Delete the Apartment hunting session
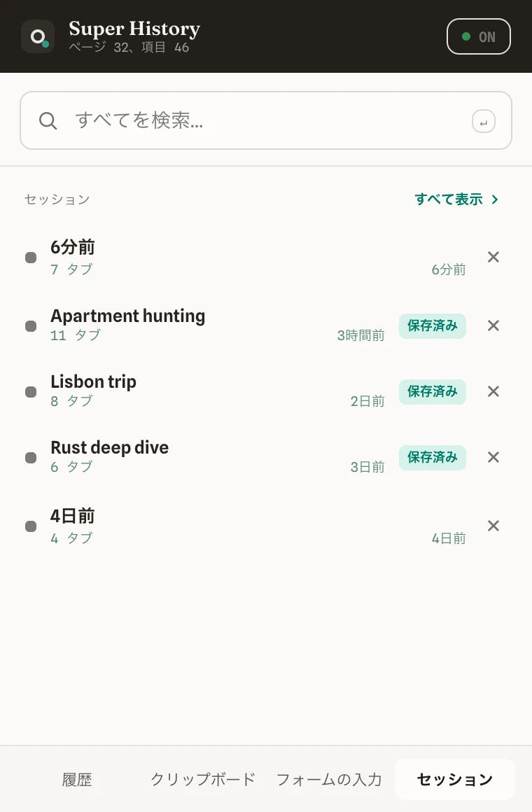 [493, 325]
